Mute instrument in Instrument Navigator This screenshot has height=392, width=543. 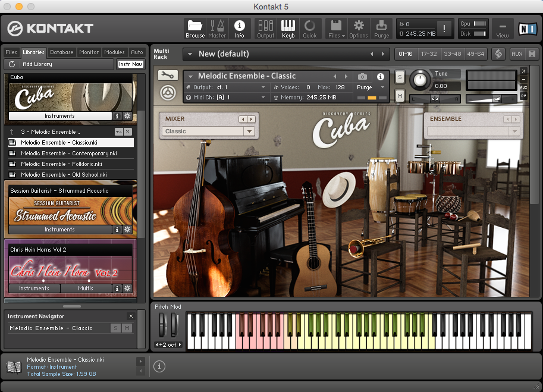(x=127, y=328)
